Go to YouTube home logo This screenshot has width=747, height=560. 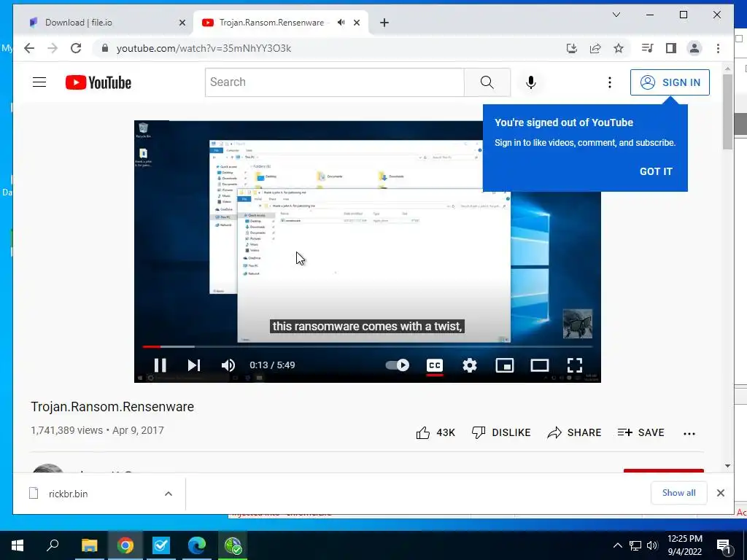98,82
